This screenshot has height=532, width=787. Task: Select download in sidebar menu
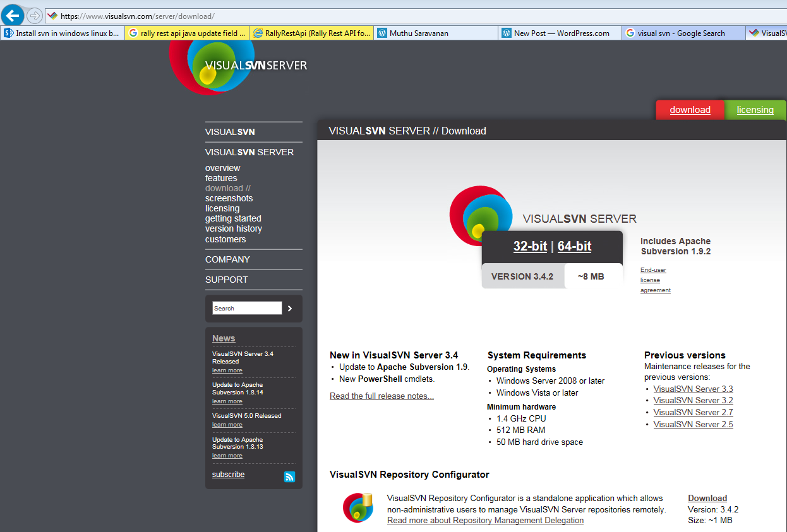(x=228, y=188)
